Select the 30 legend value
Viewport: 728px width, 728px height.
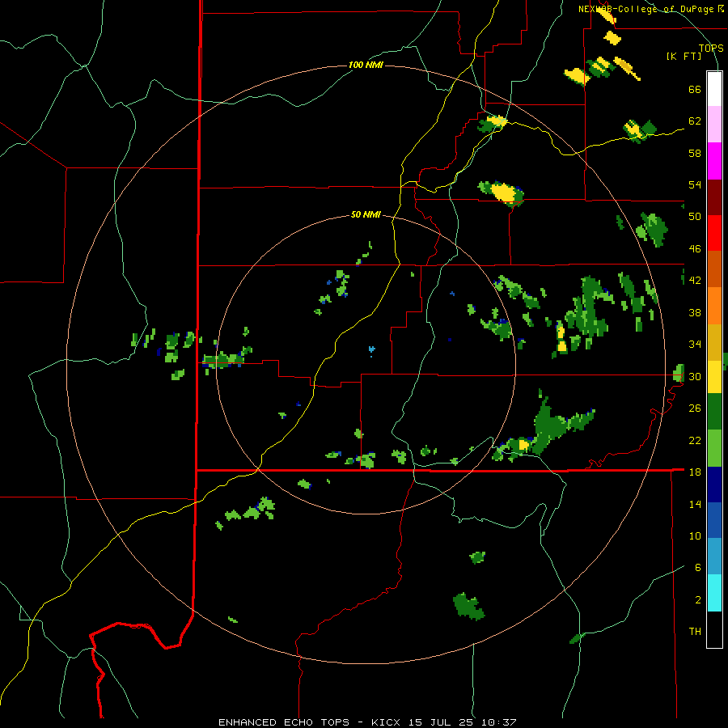click(x=695, y=376)
